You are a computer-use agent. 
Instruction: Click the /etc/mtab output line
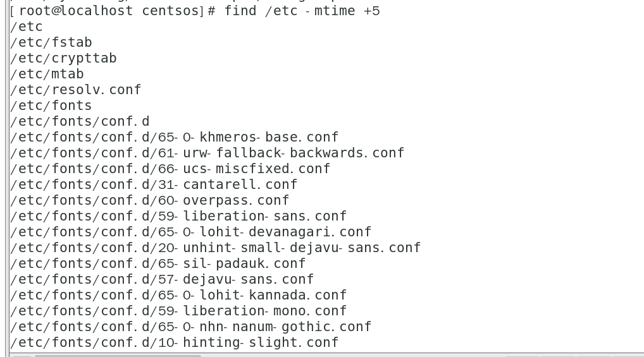coord(47,74)
